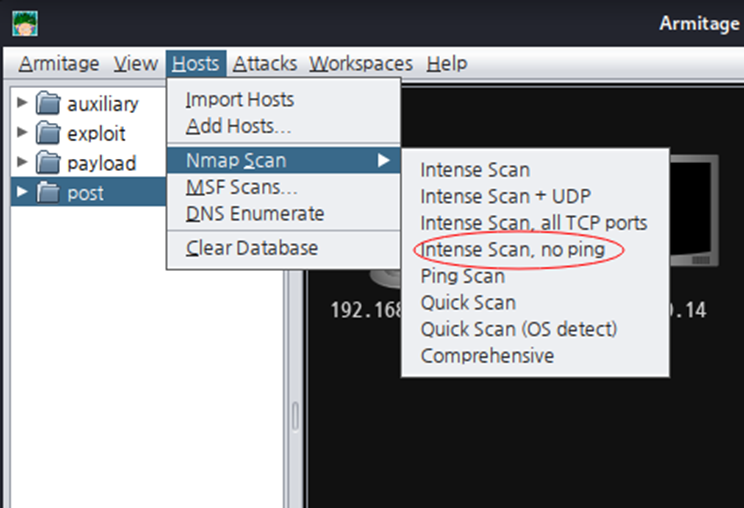Choose Clear Database menu entry
The height and width of the screenshot is (508, 744).
(x=284, y=248)
